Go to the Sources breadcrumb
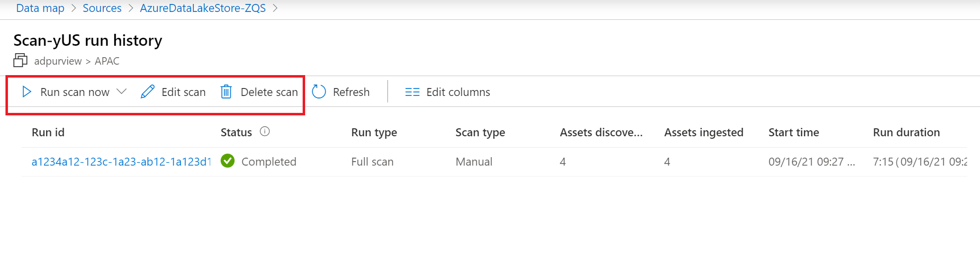Screen dimensions: 980x275 pos(102,8)
